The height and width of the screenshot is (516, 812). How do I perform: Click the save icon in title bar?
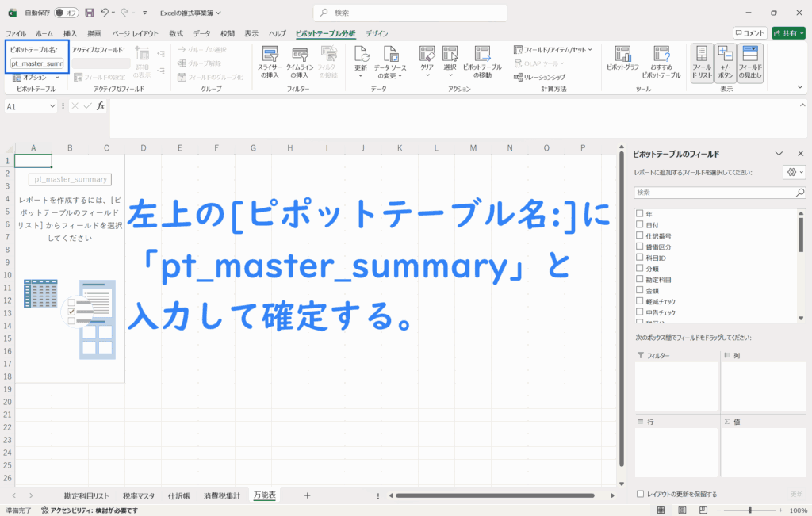click(89, 13)
